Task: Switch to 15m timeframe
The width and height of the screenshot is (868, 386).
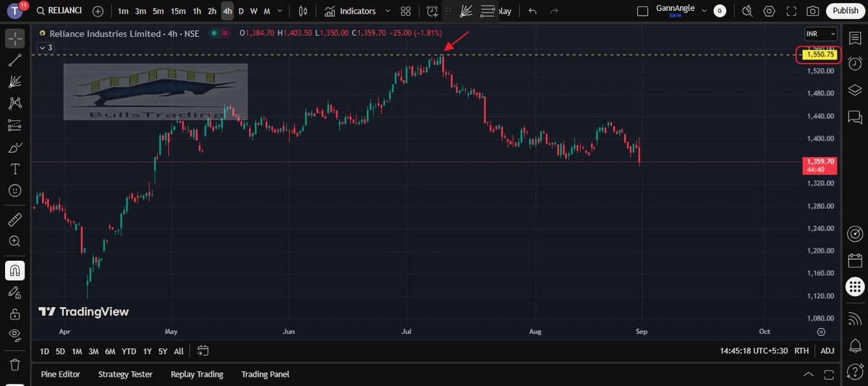Action: (x=178, y=11)
